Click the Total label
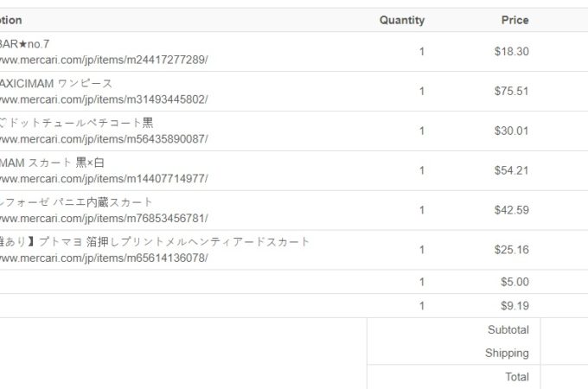 coord(517,377)
